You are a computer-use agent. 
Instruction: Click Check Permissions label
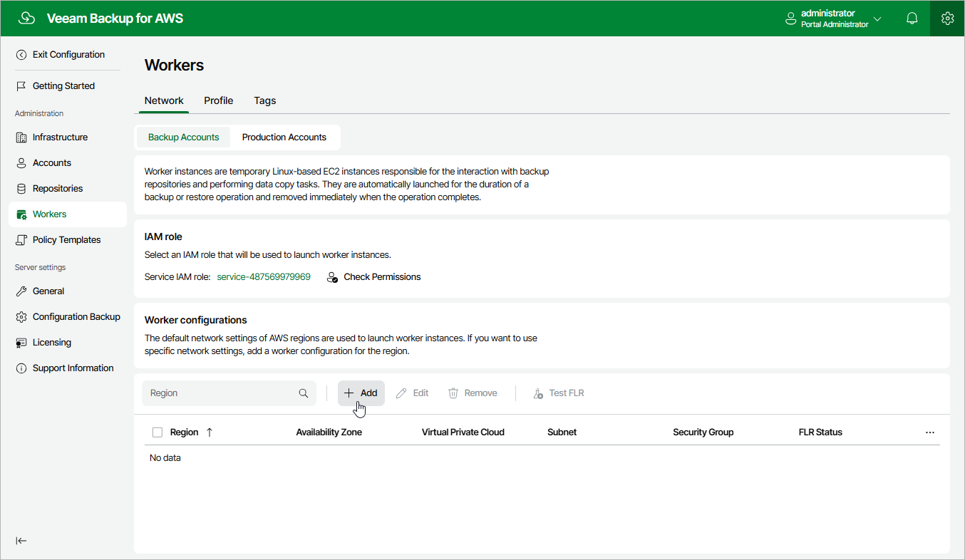[382, 277]
